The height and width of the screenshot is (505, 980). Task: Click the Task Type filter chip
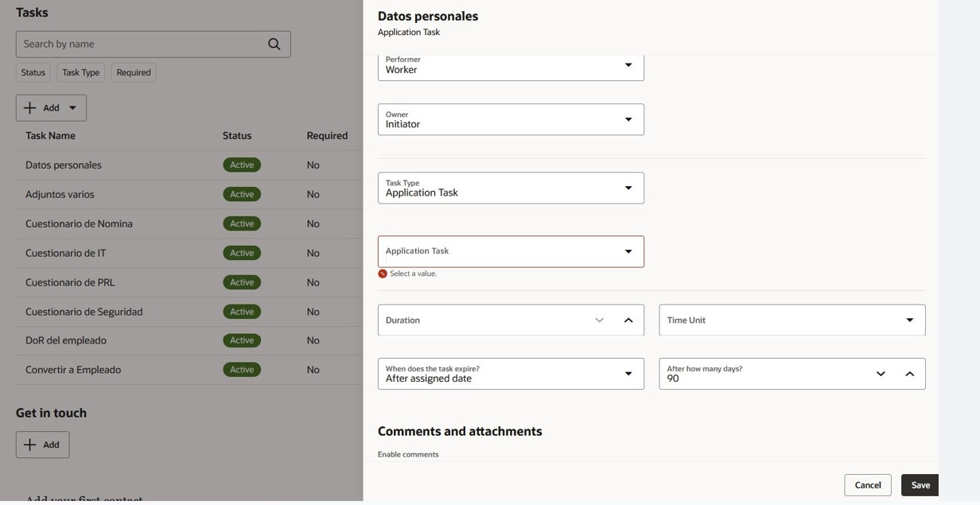pos(81,72)
